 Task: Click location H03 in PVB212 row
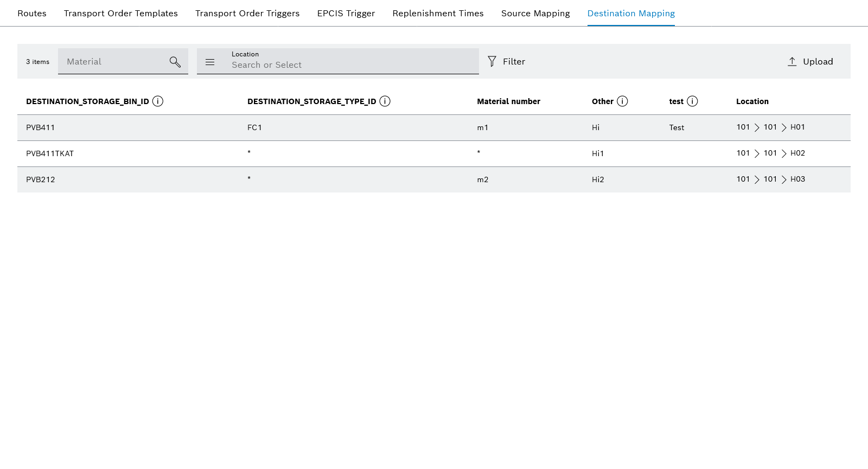pos(797,179)
